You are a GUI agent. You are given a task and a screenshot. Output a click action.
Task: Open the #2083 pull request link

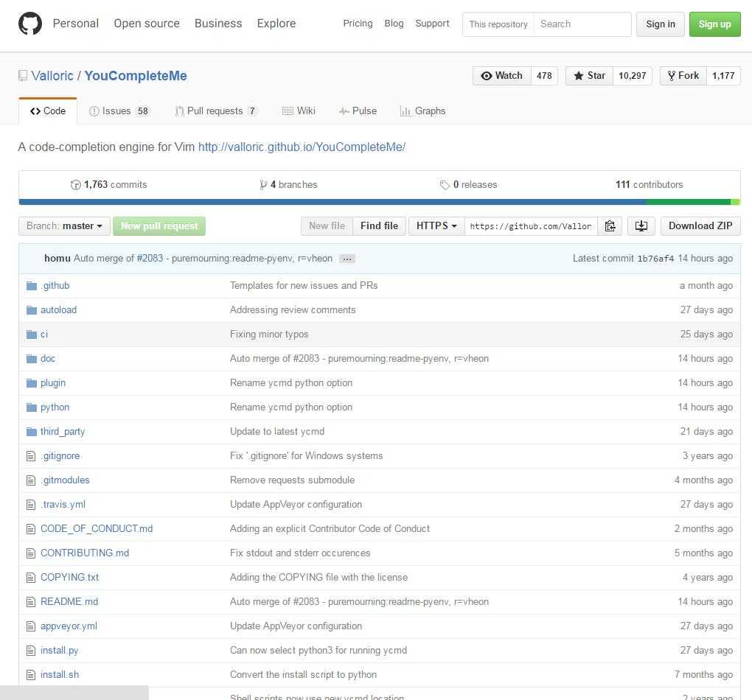[x=150, y=259]
